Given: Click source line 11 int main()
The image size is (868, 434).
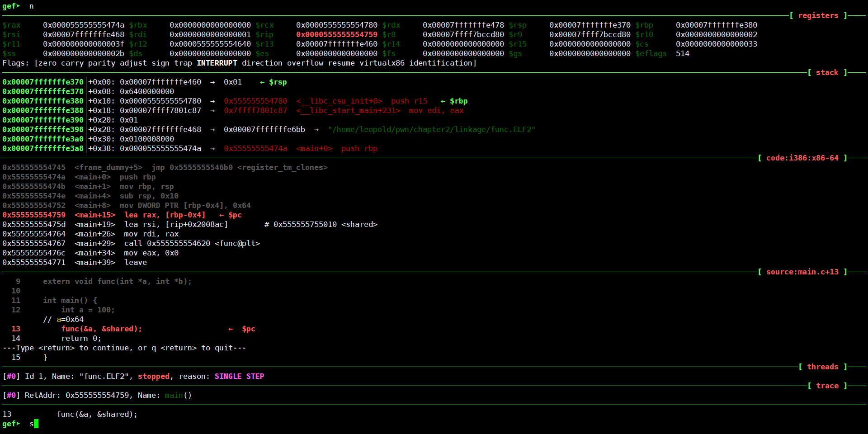Looking at the screenshot, I should pyautogui.click(x=54, y=300).
